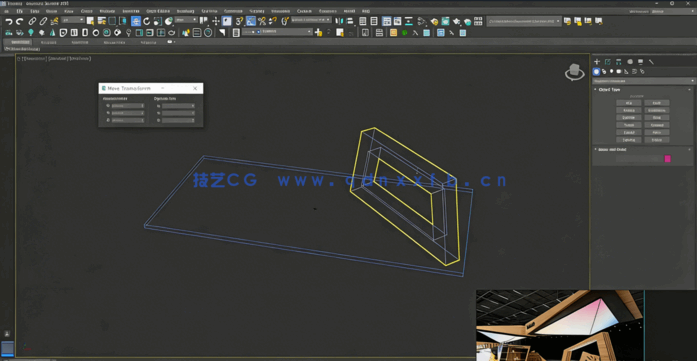
Task: Open Render Setup teapot icon
Action: [434, 21]
